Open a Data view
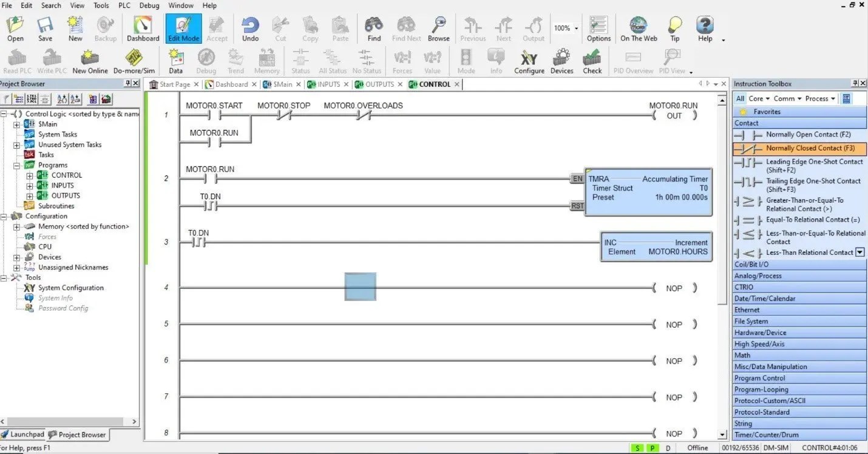This screenshot has width=868, height=454. 175,61
